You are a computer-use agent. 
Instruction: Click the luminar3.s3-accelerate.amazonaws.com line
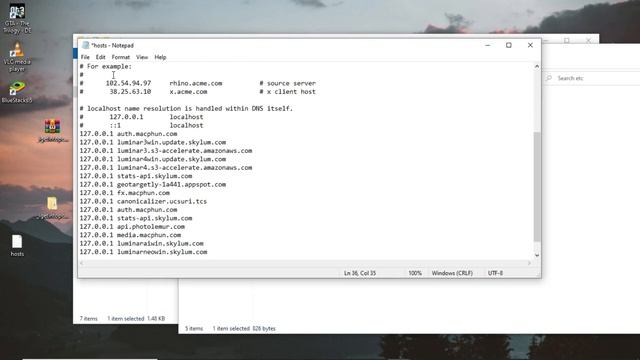tap(166, 151)
